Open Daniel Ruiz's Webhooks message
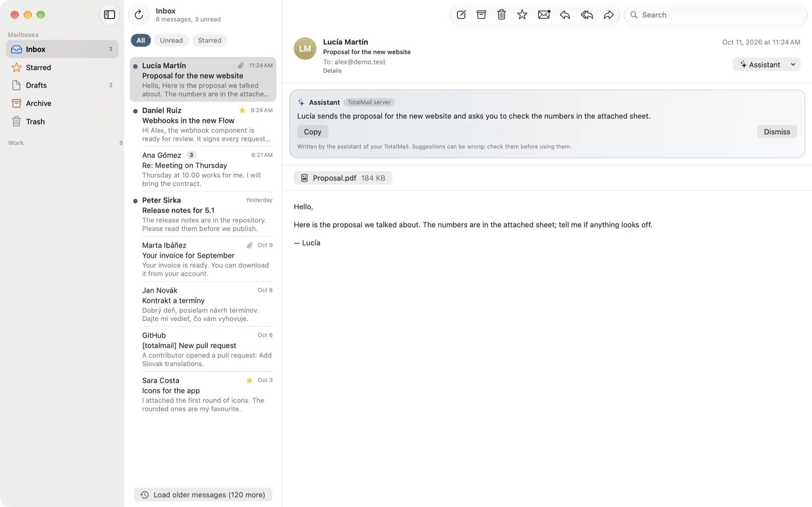Viewport: 812px width, 507px height. pyautogui.click(x=203, y=124)
